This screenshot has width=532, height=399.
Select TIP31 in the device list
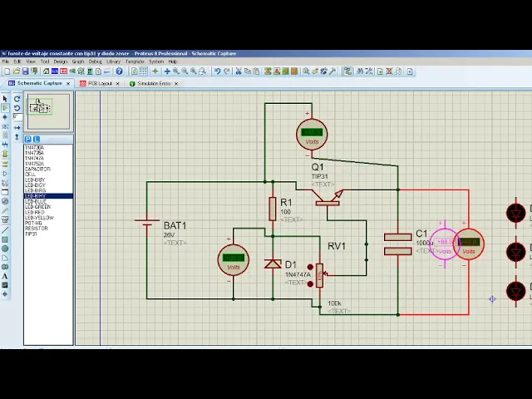(x=48, y=234)
